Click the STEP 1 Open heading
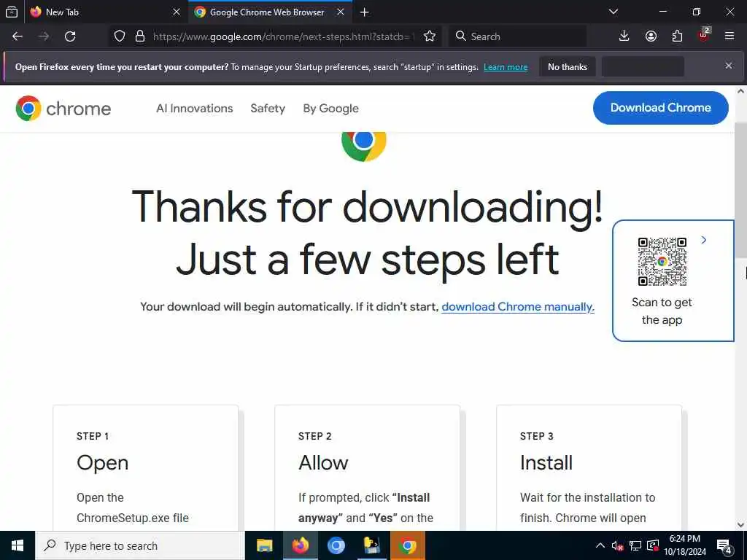 [102, 462]
